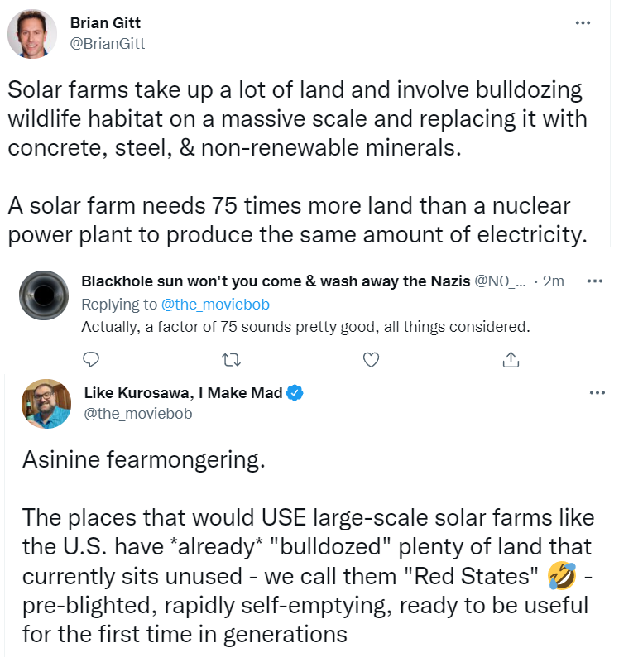
Task: Click the laughing emoji in the tweet
Action: click(562, 576)
